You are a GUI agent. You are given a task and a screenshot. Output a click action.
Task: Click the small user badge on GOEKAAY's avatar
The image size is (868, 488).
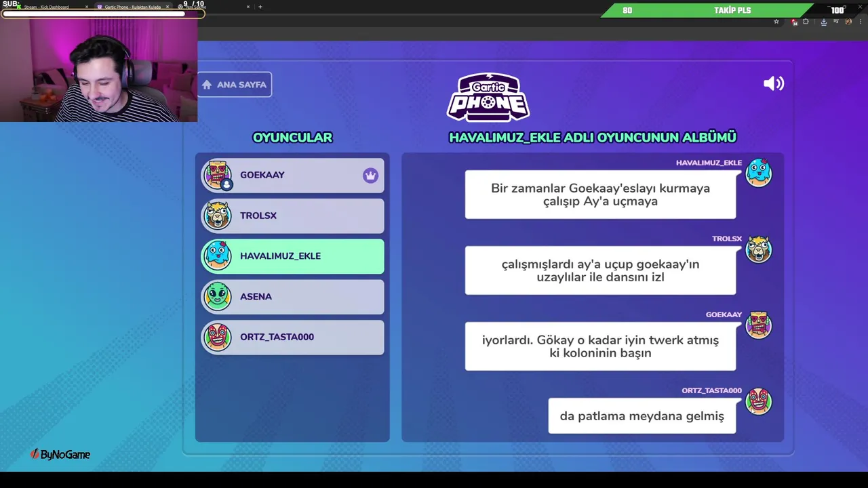tap(226, 184)
